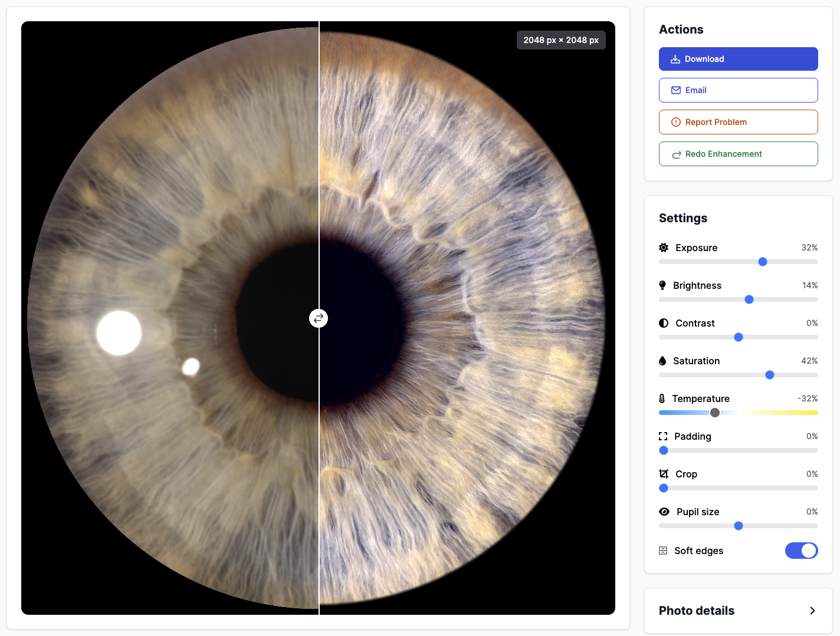Viewport: 840px width, 636px height.
Task: Click the Pupil size eye icon
Action: pos(664,512)
